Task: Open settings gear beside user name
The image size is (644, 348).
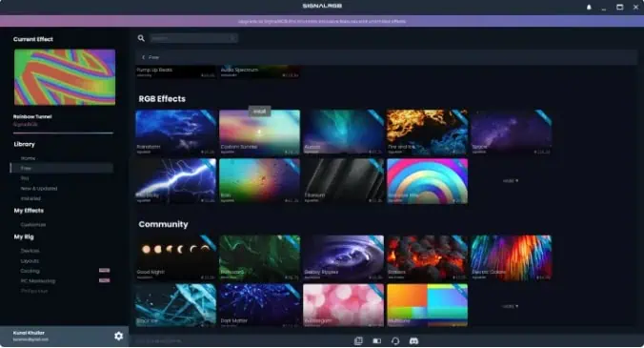Action: tap(119, 337)
